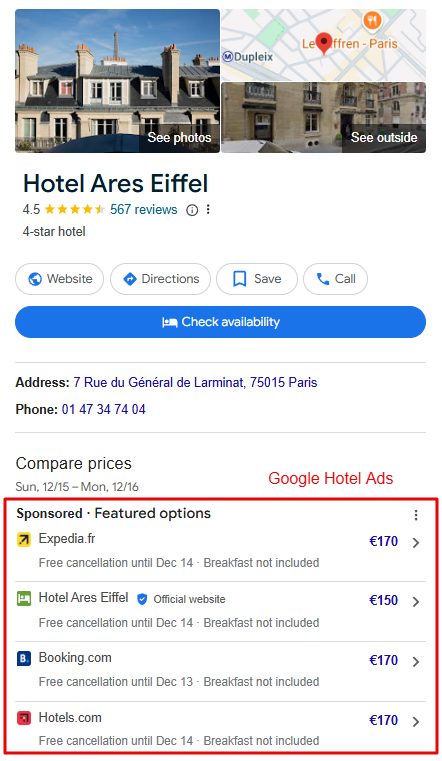
Task: Click the Dupleix metro icon on map
Action: point(228,57)
